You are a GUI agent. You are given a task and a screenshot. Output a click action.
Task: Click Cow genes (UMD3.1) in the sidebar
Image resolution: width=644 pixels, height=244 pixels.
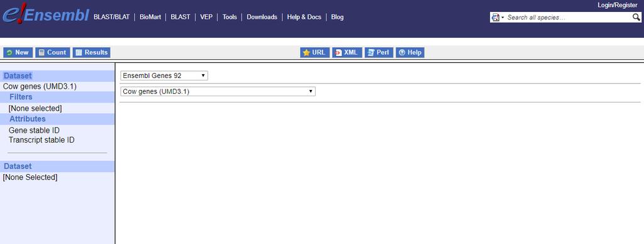[40, 87]
